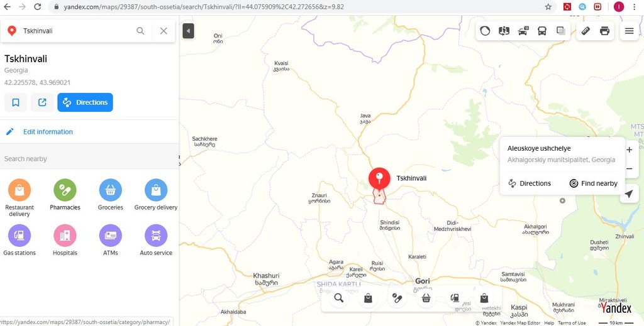Click the Yandex logo on map
This screenshot has width=644, height=326.
click(616, 308)
